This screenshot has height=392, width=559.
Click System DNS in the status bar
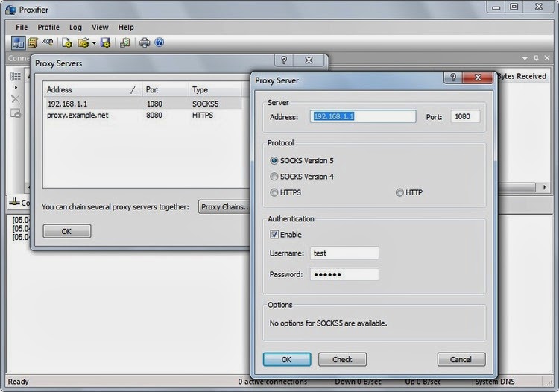point(495,382)
